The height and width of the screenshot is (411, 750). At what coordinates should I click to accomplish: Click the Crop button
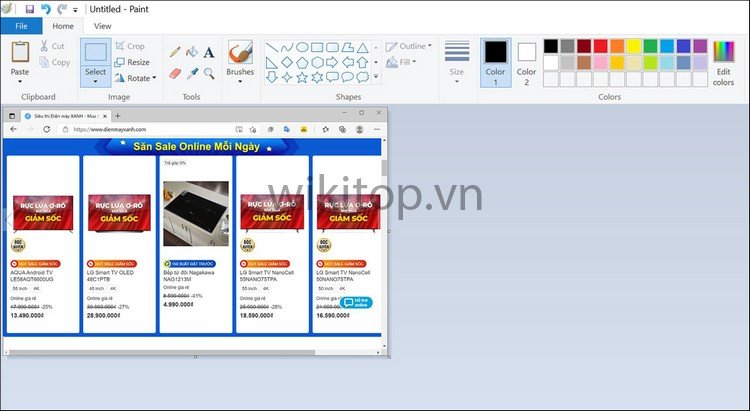tap(130, 46)
